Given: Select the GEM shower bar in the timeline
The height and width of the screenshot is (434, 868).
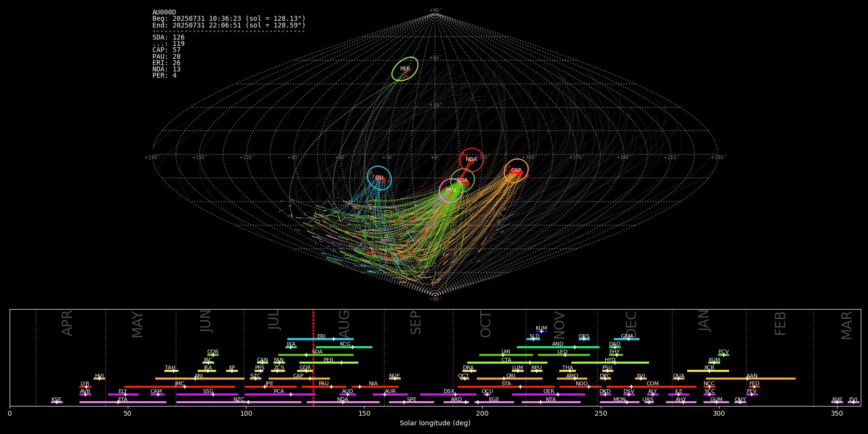Looking at the screenshot, I should coord(626,339).
